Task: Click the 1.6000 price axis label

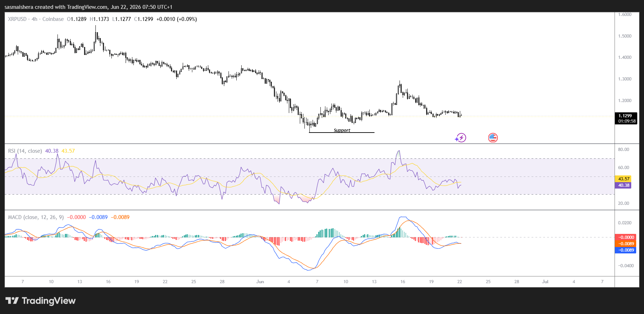Action: [x=625, y=15]
